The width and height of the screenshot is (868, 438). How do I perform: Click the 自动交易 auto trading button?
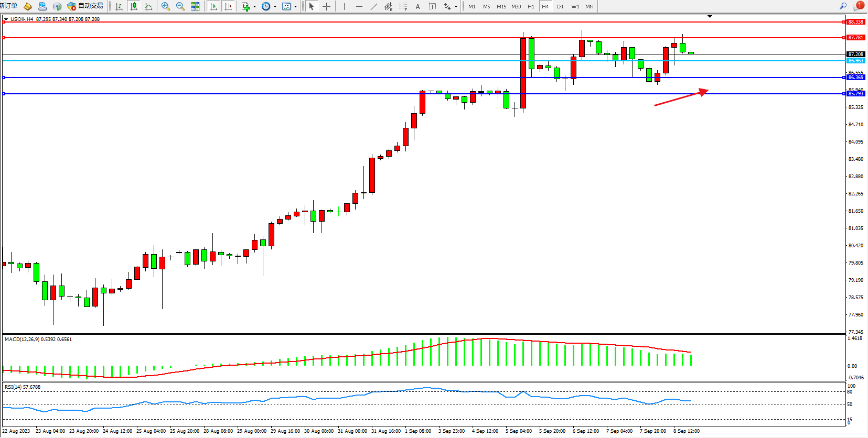[85, 6]
